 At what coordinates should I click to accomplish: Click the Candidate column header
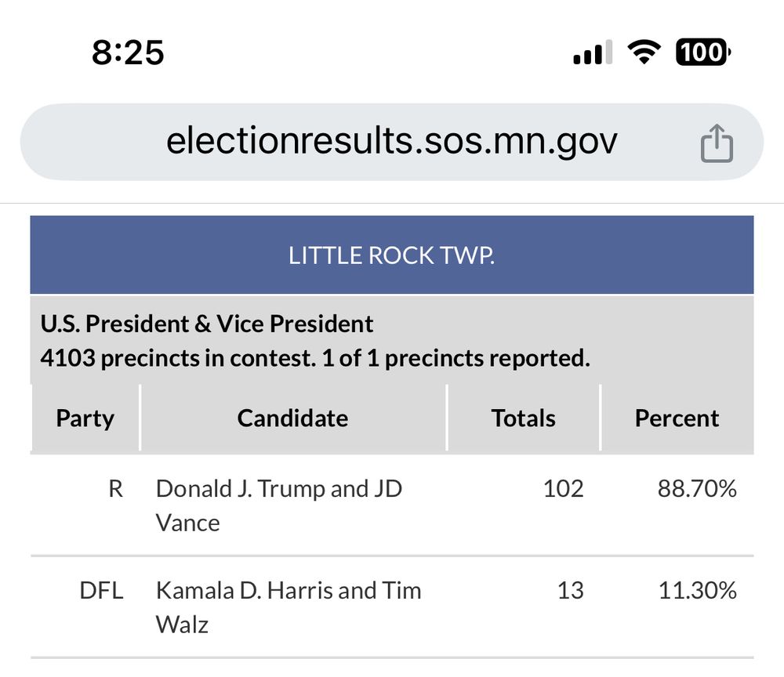(x=292, y=418)
